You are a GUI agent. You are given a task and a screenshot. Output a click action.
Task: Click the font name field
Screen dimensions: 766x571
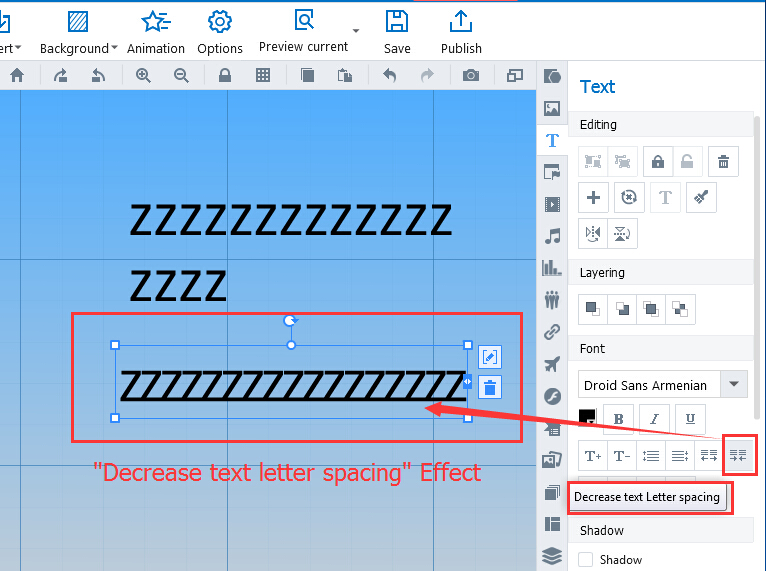[649, 384]
